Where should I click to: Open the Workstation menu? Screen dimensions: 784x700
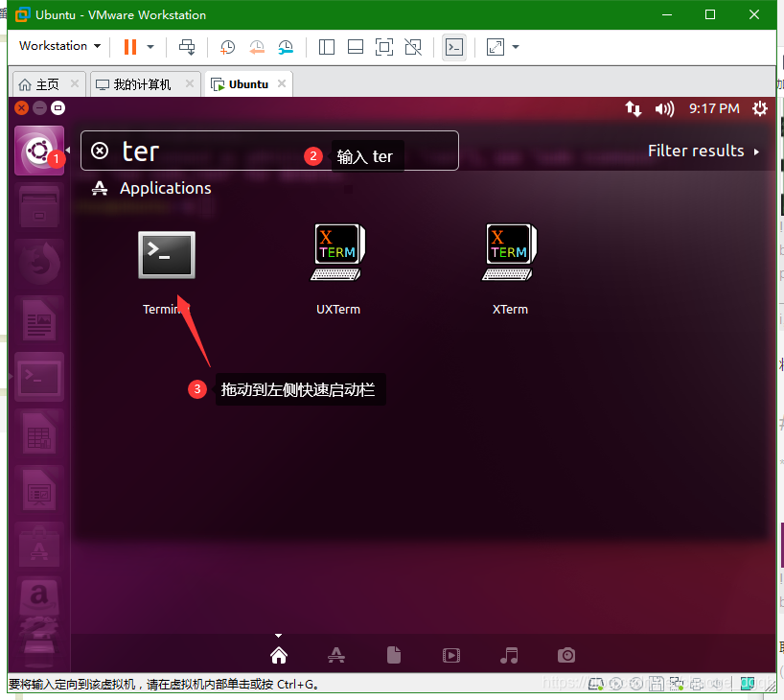coord(59,46)
